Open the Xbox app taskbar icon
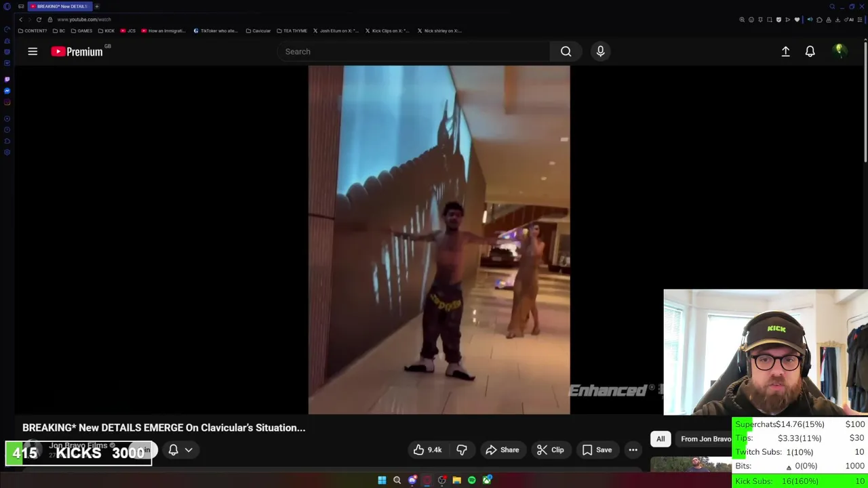The image size is (868, 488). point(487,481)
